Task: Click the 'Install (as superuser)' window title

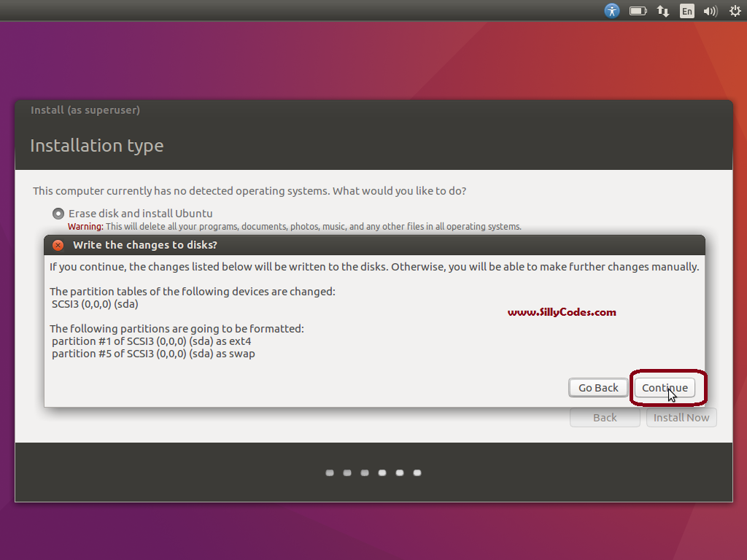Action: click(85, 110)
